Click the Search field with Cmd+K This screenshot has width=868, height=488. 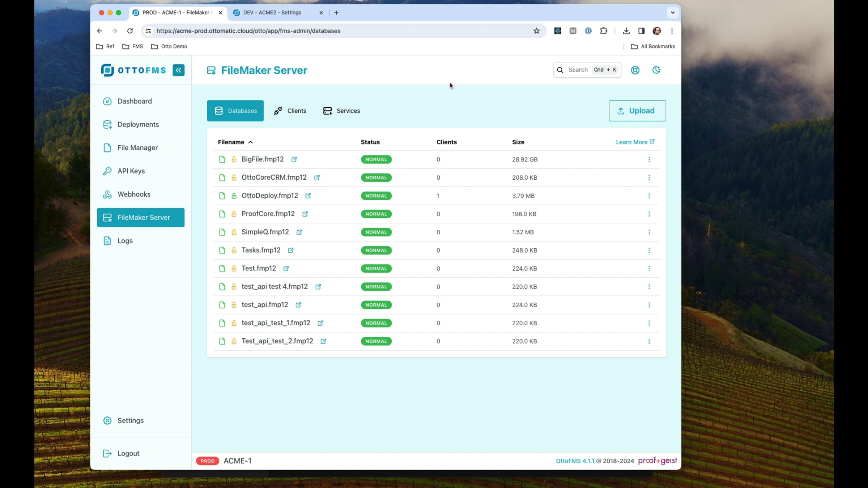[x=587, y=70]
